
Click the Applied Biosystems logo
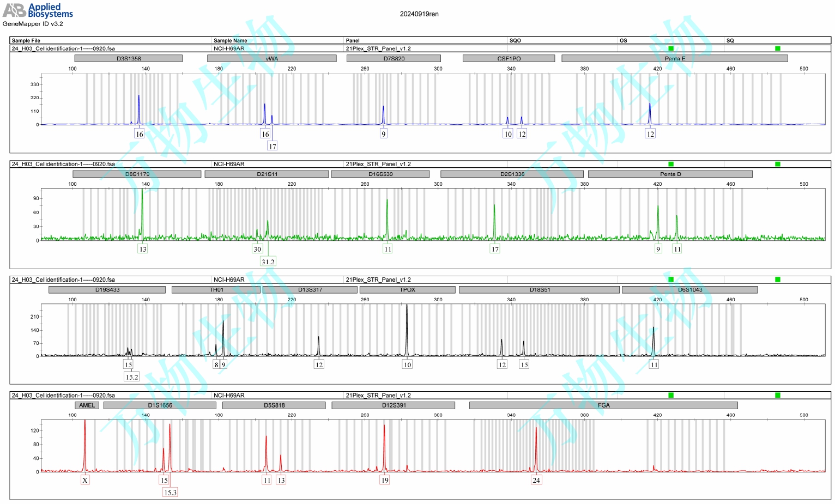[38, 10]
